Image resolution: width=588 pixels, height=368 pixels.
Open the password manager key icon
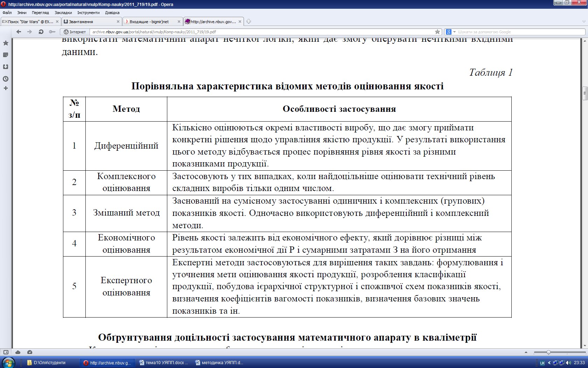point(52,32)
